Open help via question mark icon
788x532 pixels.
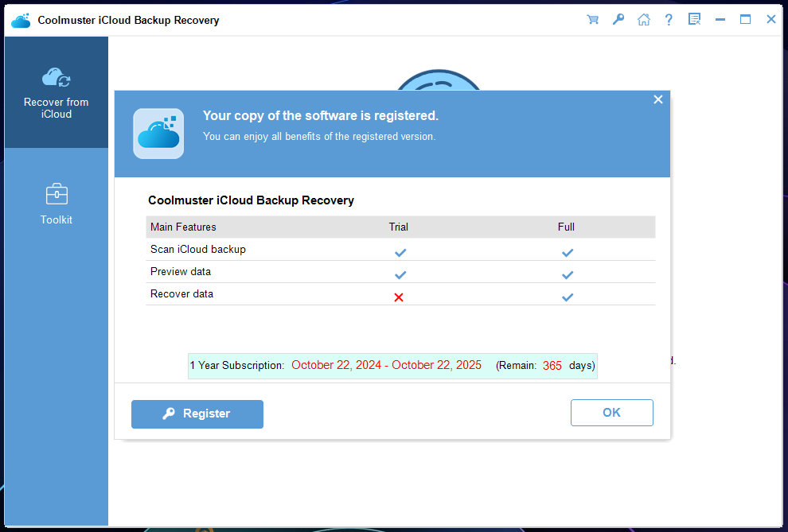(x=669, y=20)
